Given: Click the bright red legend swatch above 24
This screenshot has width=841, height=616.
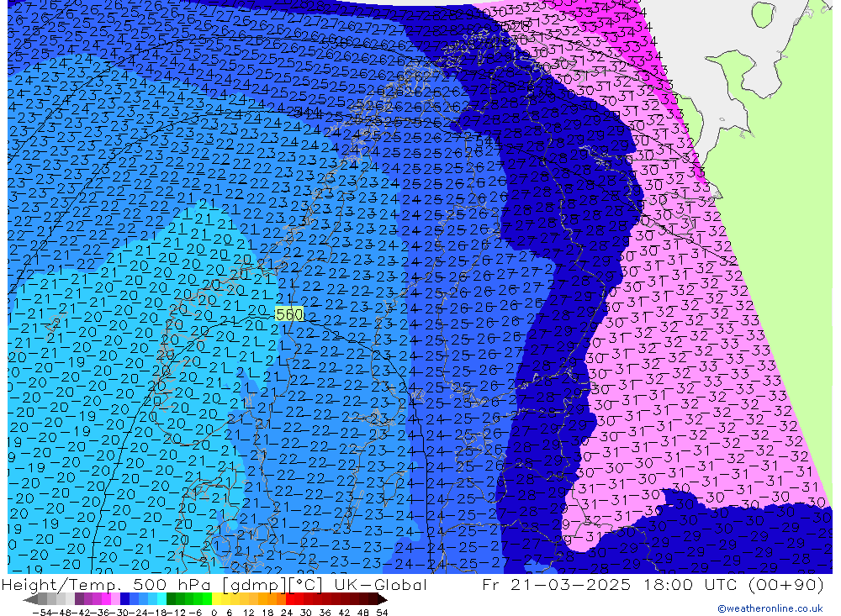Looking at the screenshot, I should click(290, 599).
